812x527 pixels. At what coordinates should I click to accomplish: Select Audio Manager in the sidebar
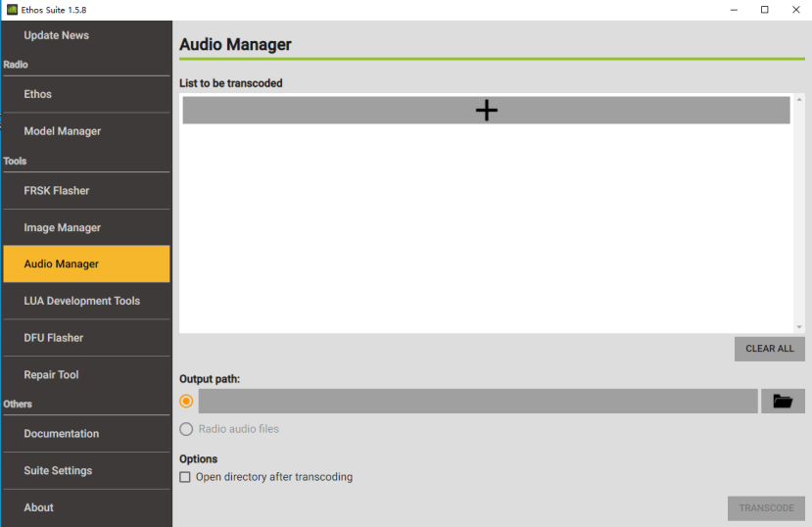(86, 264)
